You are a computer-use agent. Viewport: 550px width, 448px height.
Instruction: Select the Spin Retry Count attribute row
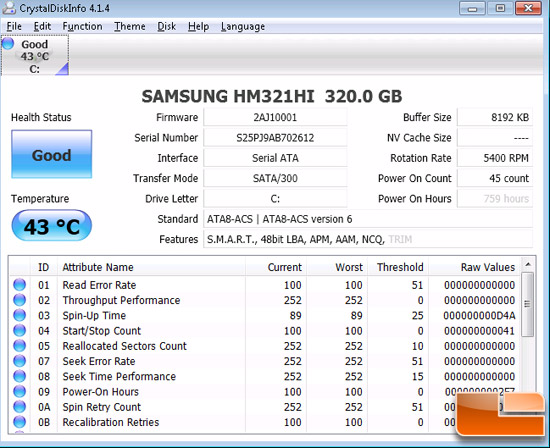tap(265, 407)
